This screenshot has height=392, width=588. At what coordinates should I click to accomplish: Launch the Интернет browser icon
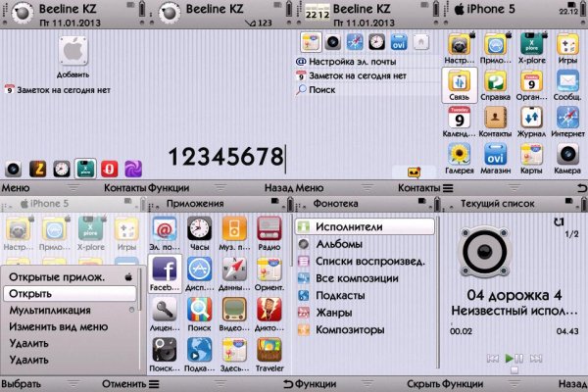pos(567,119)
